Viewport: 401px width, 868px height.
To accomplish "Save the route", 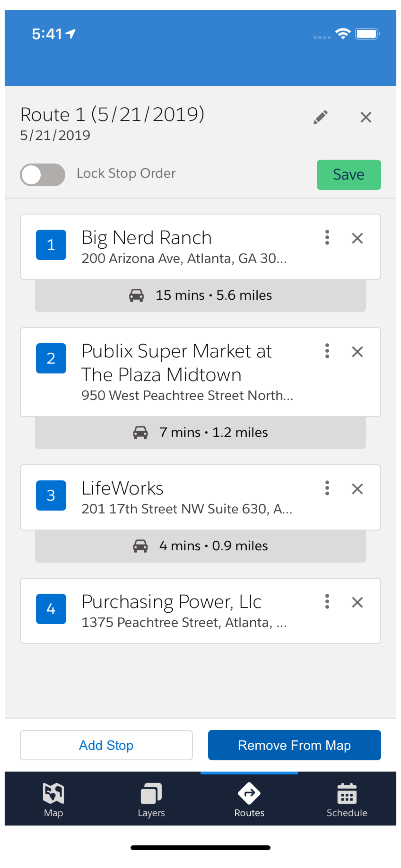I will coord(348,175).
